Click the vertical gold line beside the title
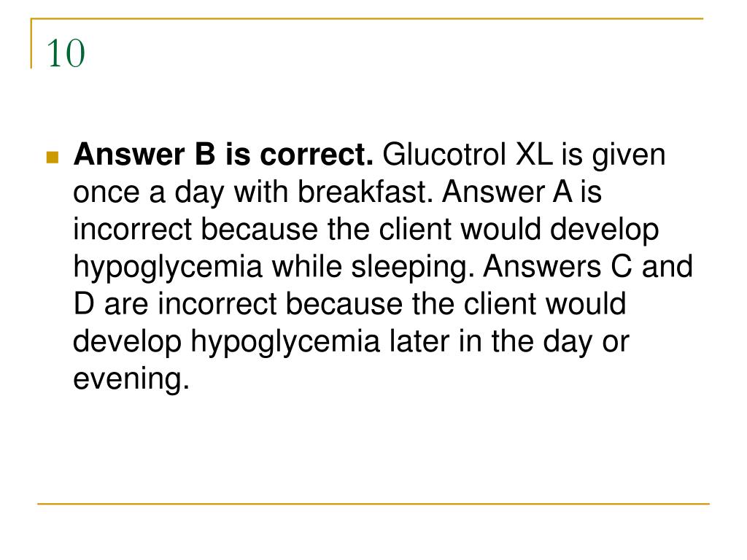Viewport: 747px width, 560px height. pyautogui.click(x=31, y=43)
